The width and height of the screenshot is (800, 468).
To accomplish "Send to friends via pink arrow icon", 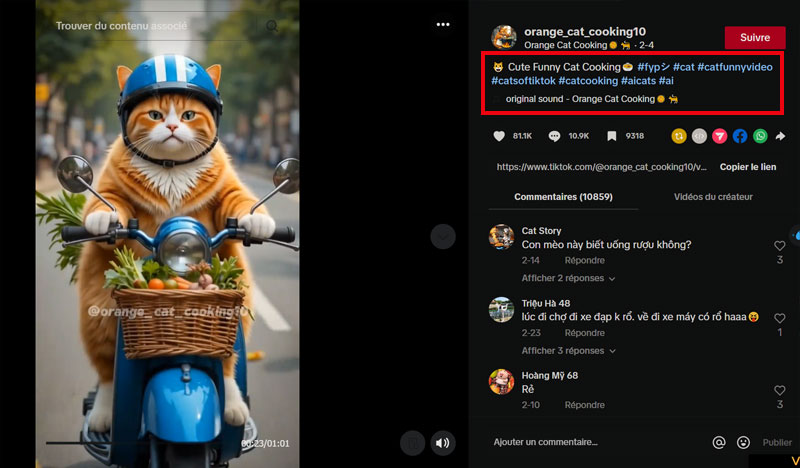I will (719, 136).
